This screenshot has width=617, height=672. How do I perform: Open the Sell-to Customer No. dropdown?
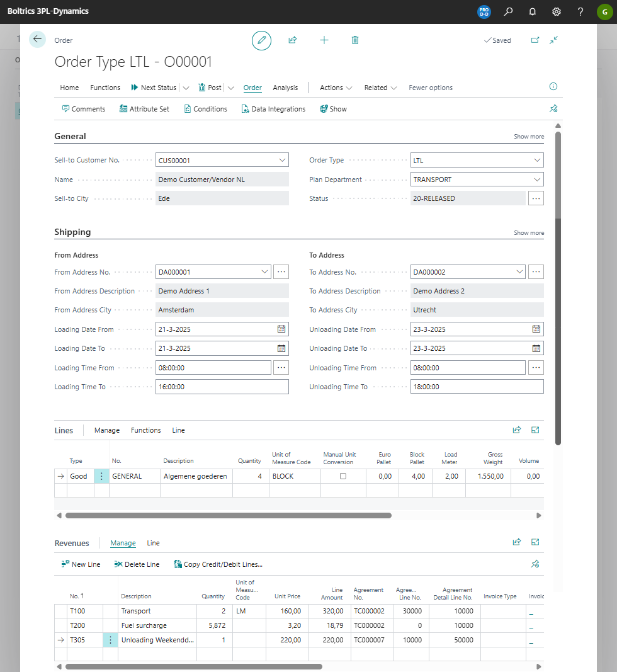coord(281,159)
